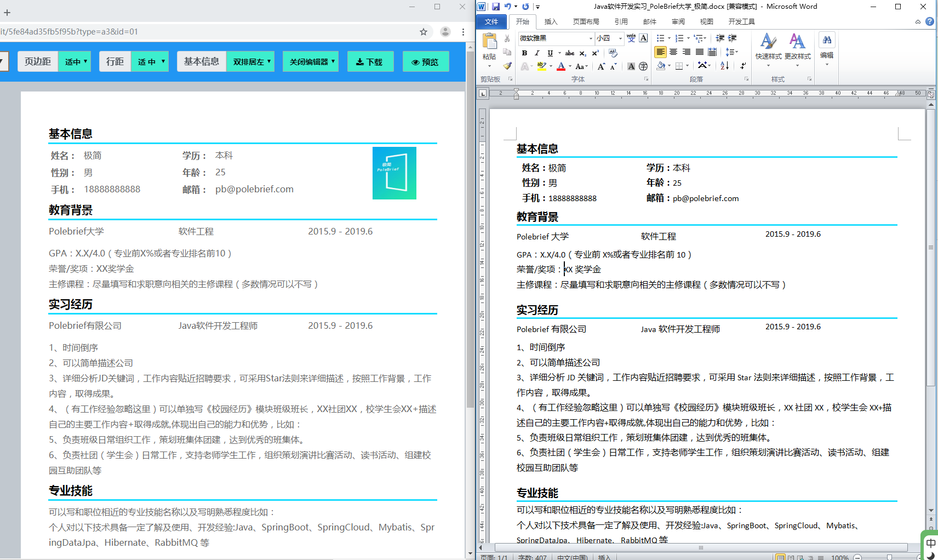Click the Undo icon in Word title bar
938x560 pixels.
tap(508, 7)
